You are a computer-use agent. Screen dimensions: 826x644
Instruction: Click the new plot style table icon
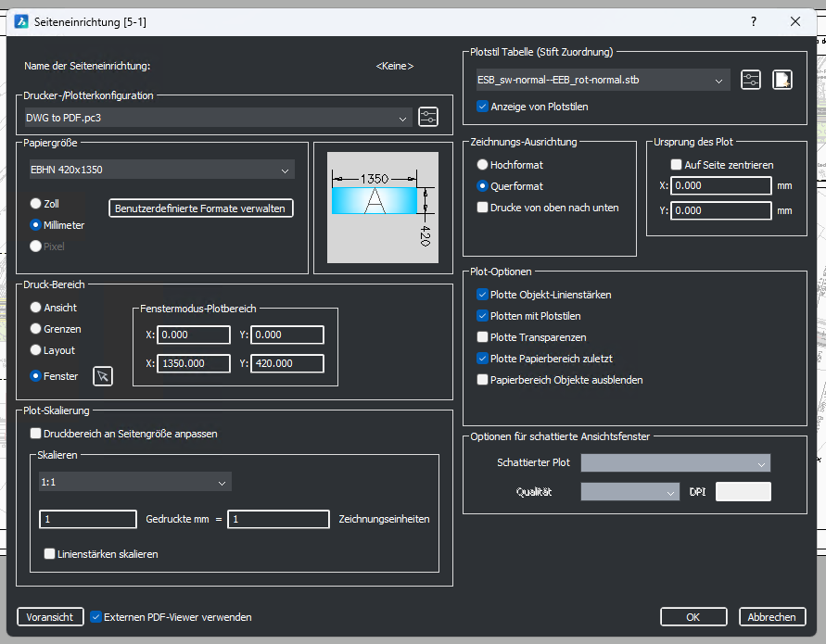tap(782, 80)
